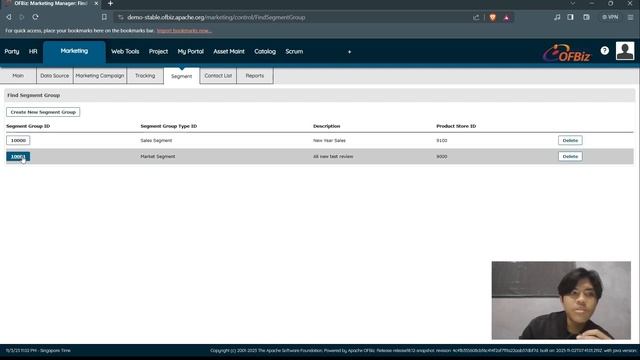The height and width of the screenshot is (360, 640).
Task: Click the browser address bar URL
Action: click(x=216, y=17)
